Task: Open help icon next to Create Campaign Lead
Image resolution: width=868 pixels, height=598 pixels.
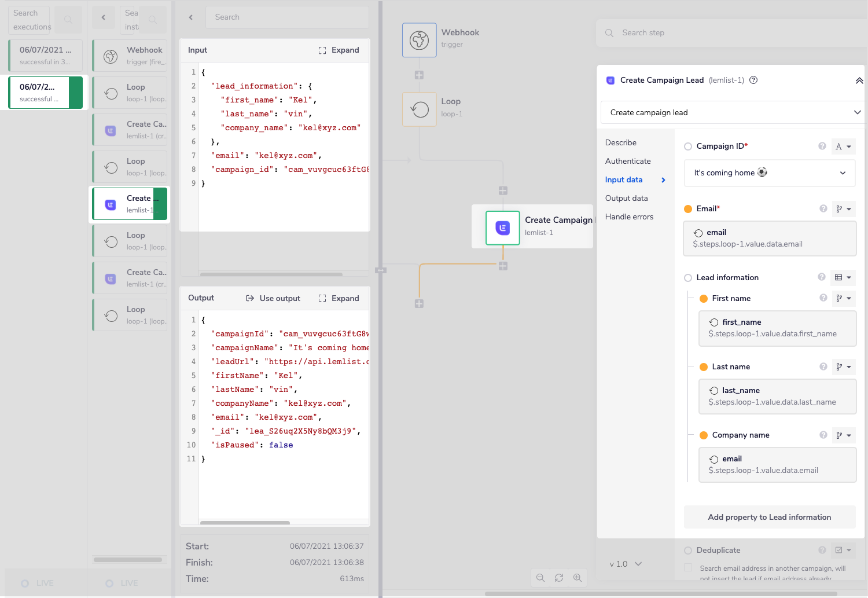Action: pyautogui.click(x=753, y=80)
